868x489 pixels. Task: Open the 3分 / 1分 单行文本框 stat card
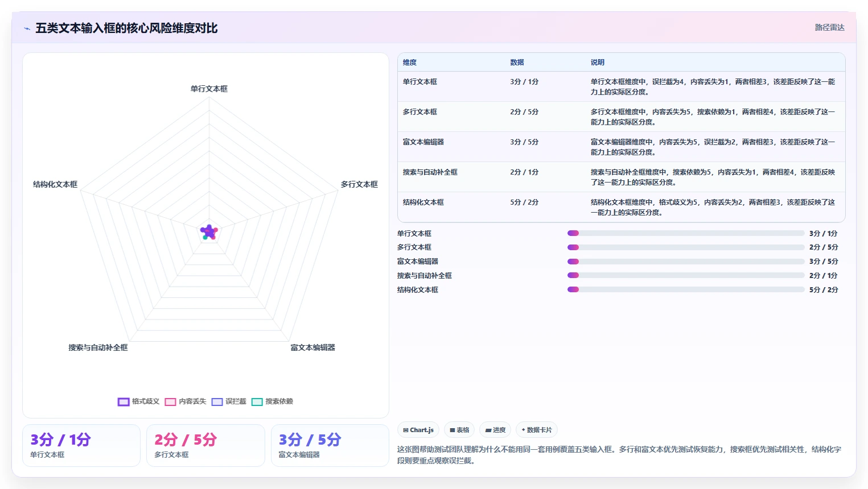pyautogui.click(x=81, y=445)
